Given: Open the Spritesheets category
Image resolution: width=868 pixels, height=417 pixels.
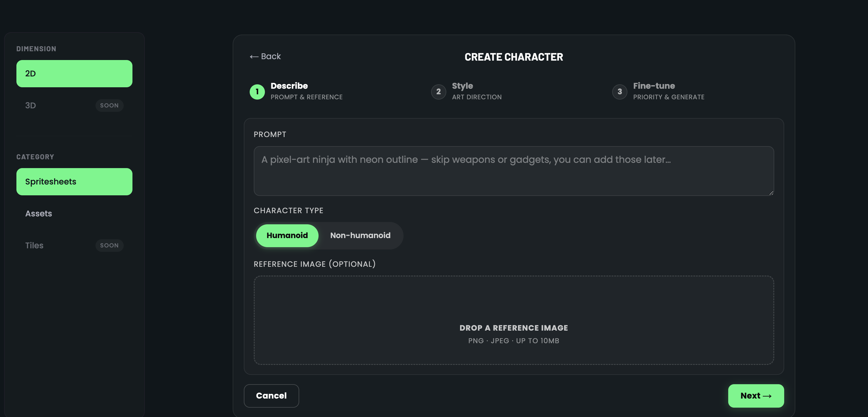Looking at the screenshot, I should (x=74, y=182).
